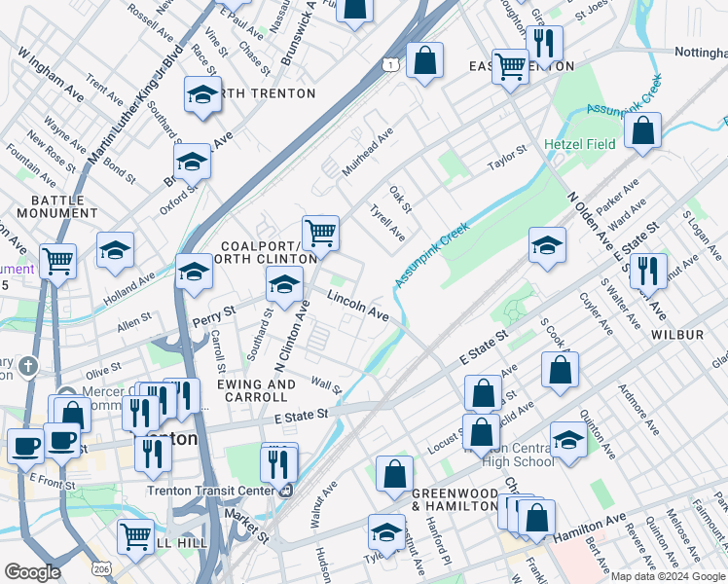The width and height of the screenshot is (728, 584).
Task: Click the EWING AND CARROLL neighborhood label
Action: tap(256, 391)
